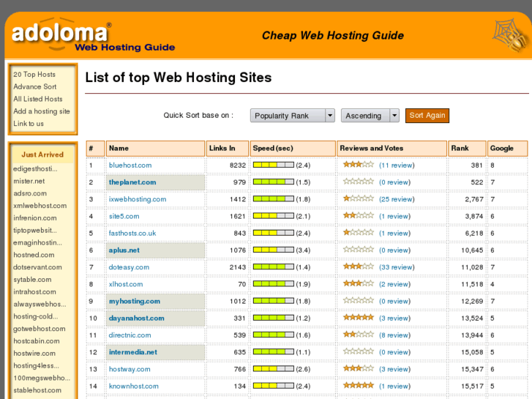This screenshot has height=399, width=532.
Task: Click the Name column header
Action: coord(155,149)
